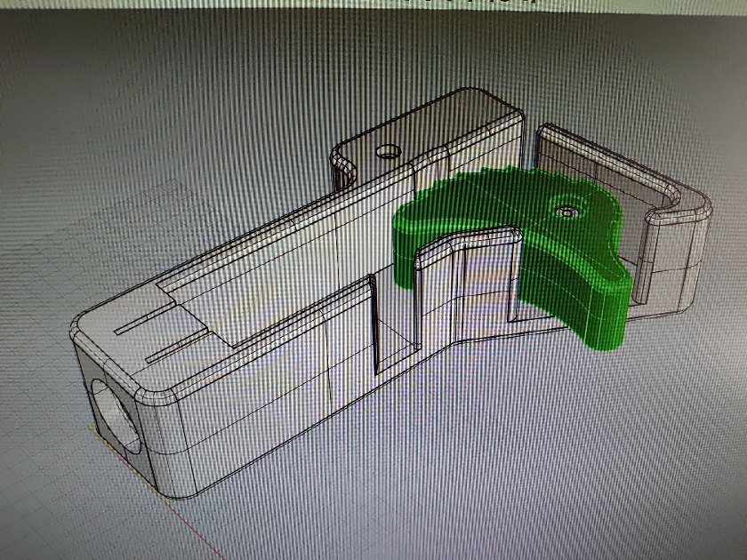Click the small hole on the rear top plate
747x560 pixels.
[389, 152]
